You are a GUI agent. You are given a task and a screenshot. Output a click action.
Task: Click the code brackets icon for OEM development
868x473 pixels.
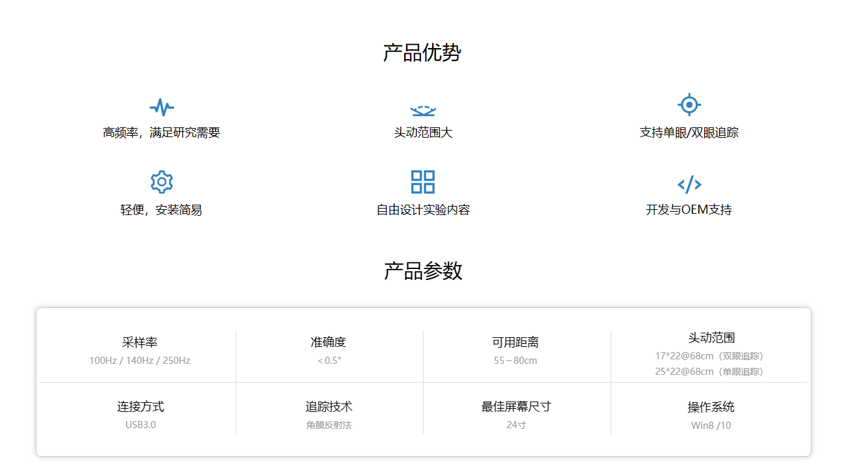pos(689,184)
